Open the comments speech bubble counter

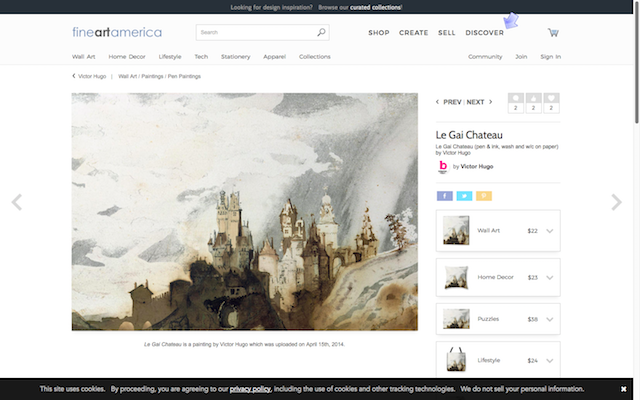(x=516, y=103)
